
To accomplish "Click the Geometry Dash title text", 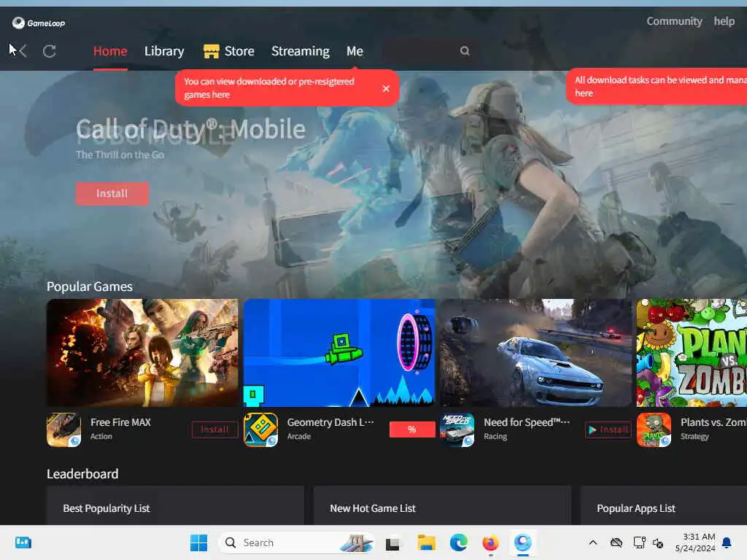I will click(x=330, y=422).
